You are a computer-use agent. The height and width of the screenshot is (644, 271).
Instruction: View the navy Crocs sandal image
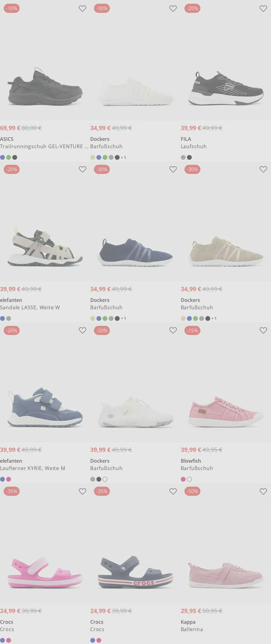pyautogui.click(x=135, y=572)
